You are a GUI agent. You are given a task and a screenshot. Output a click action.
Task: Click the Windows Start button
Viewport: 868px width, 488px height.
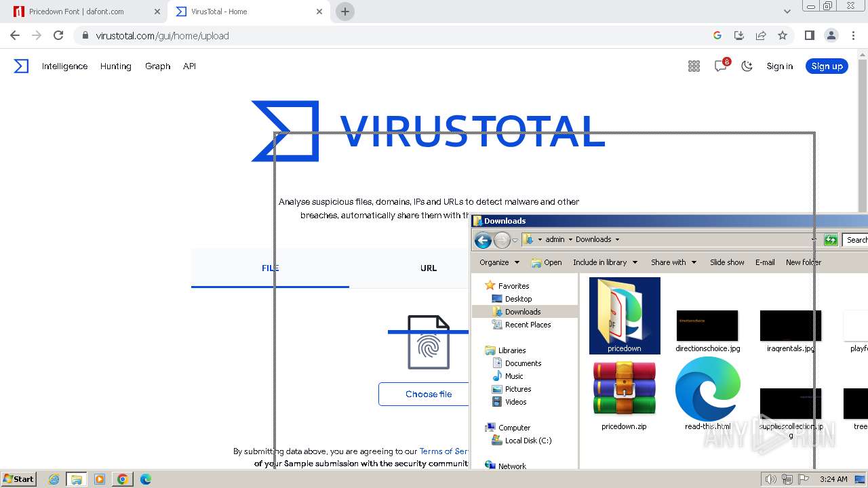pyautogui.click(x=18, y=479)
